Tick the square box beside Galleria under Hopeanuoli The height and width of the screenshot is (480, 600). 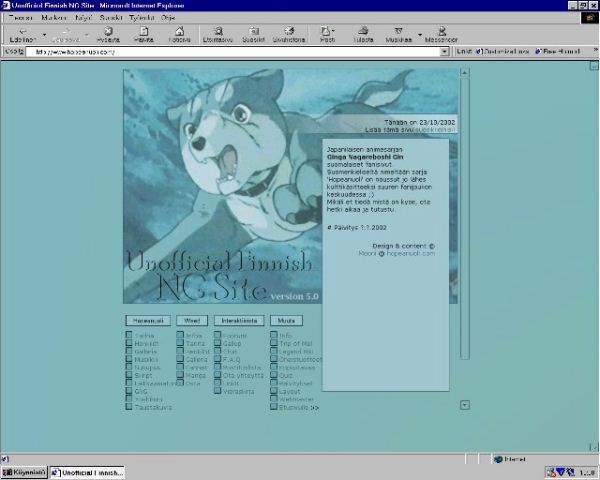click(x=128, y=353)
